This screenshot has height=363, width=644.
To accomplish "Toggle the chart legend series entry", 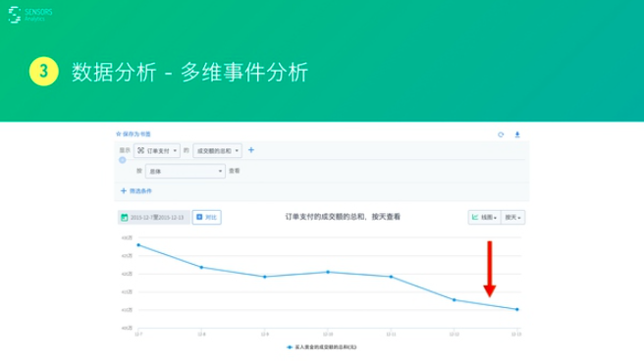I will pyautogui.click(x=322, y=347).
